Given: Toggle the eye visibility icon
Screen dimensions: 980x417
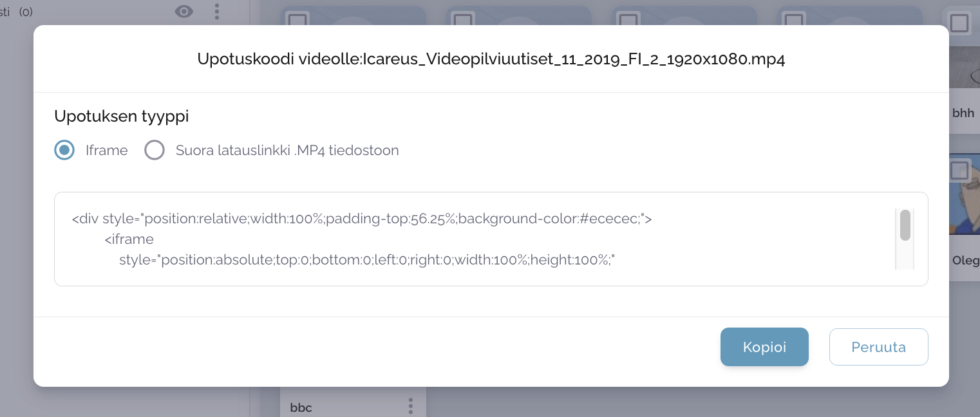Looking at the screenshot, I should [x=184, y=11].
